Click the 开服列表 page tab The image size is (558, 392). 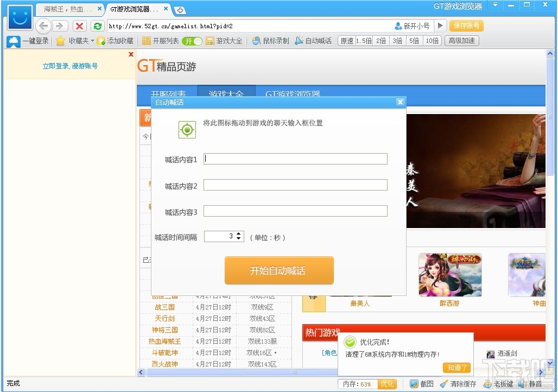click(x=168, y=93)
